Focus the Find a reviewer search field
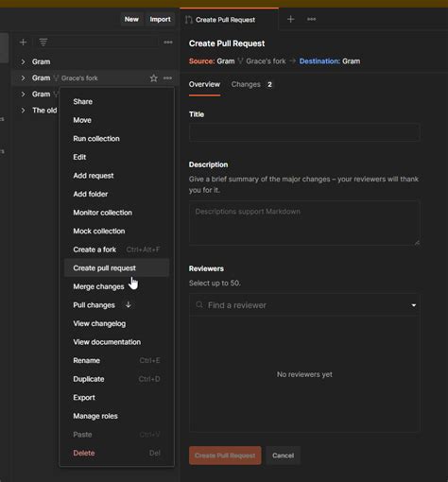448x482 pixels. click(304, 305)
